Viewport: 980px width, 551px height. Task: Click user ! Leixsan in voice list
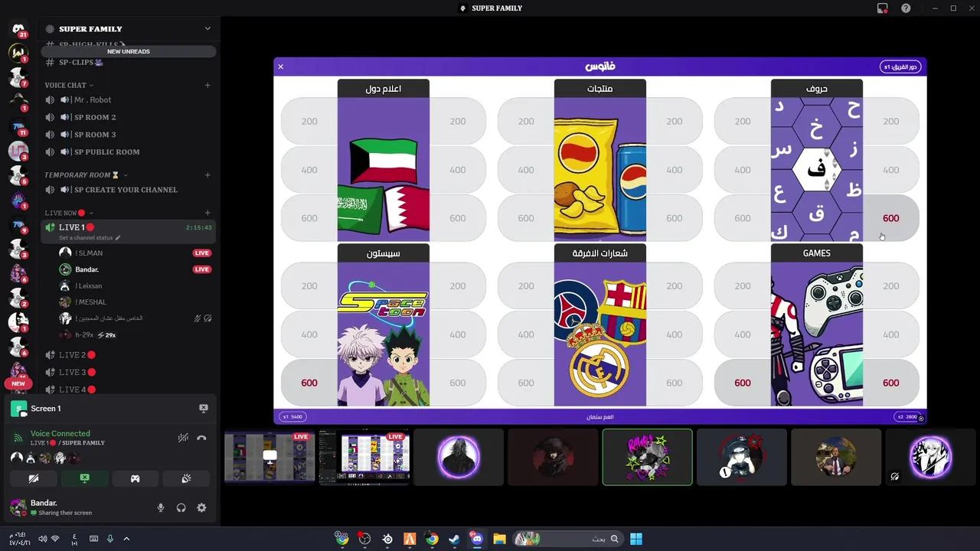pos(89,285)
